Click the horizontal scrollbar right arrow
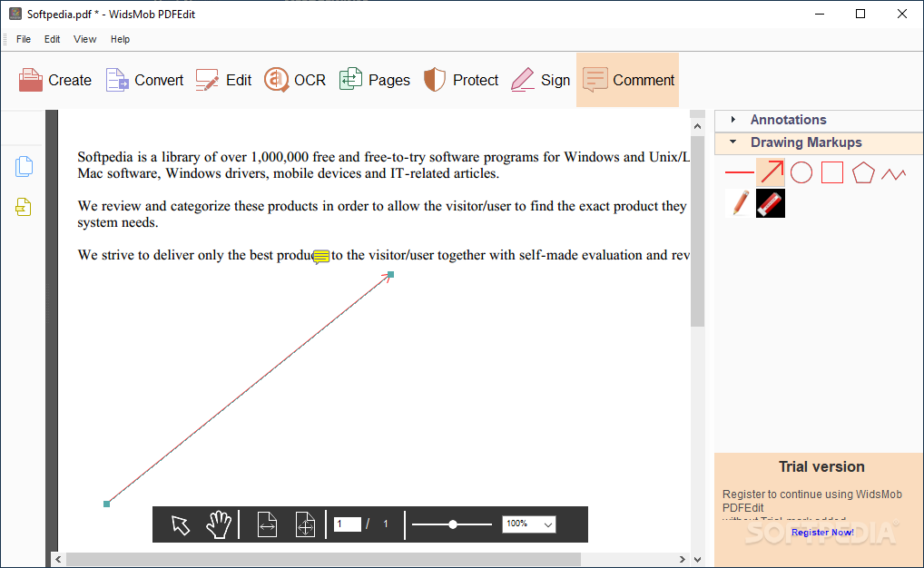 coord(683,559)
